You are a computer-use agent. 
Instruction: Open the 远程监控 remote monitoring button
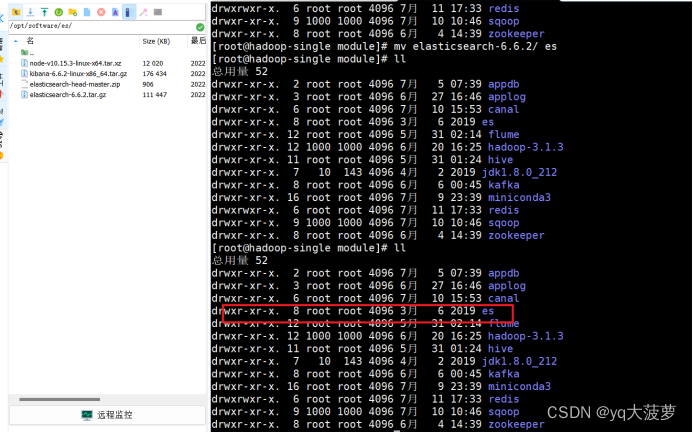click(x=107, y=415)
